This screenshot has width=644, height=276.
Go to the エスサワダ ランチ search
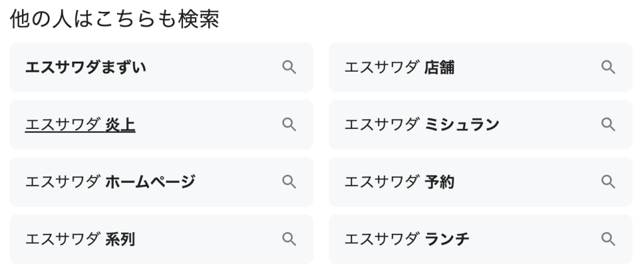tap(406, 240)
